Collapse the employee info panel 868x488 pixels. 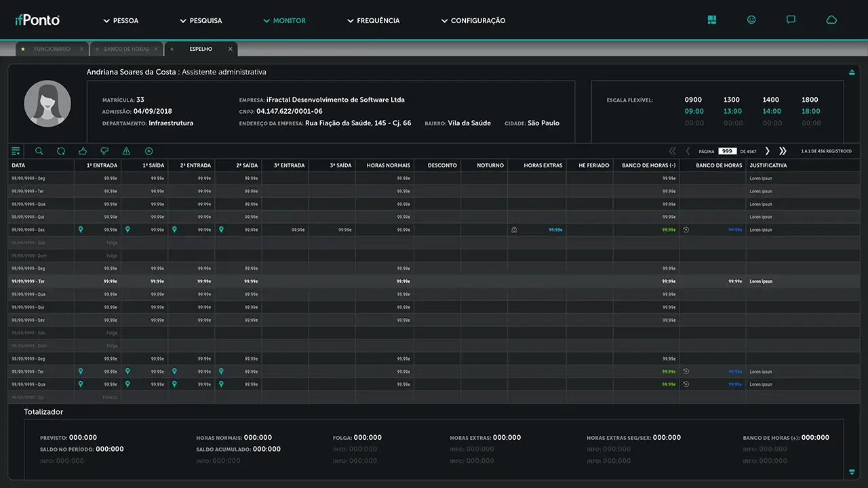tap(852, 73)
